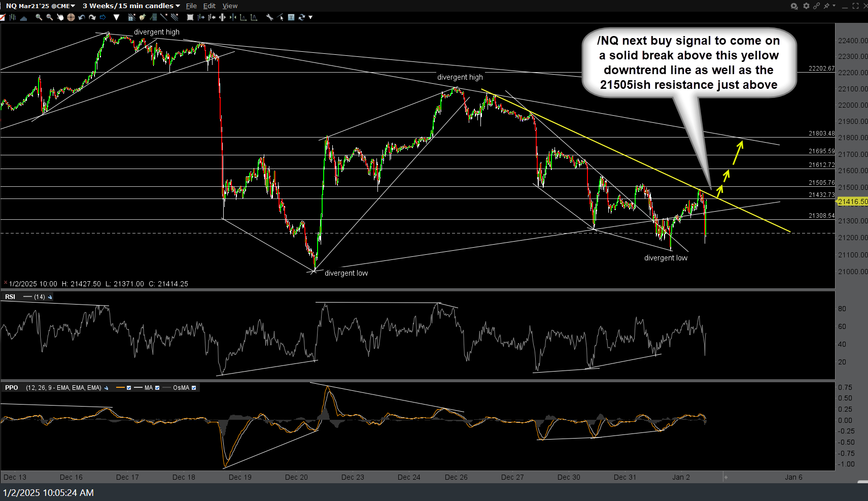
Task: Expand the toolbar overflow arrow after refresh
Action: pos(310,17)
